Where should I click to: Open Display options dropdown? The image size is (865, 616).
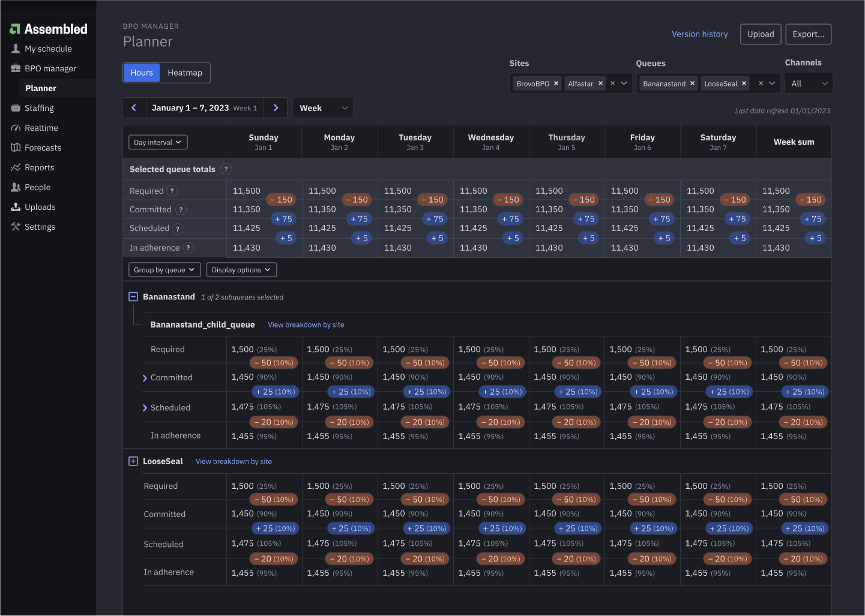241,270
